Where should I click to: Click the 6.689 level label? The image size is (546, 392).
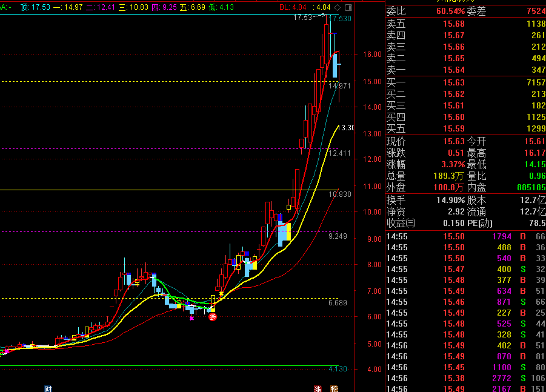click(338, 302)
